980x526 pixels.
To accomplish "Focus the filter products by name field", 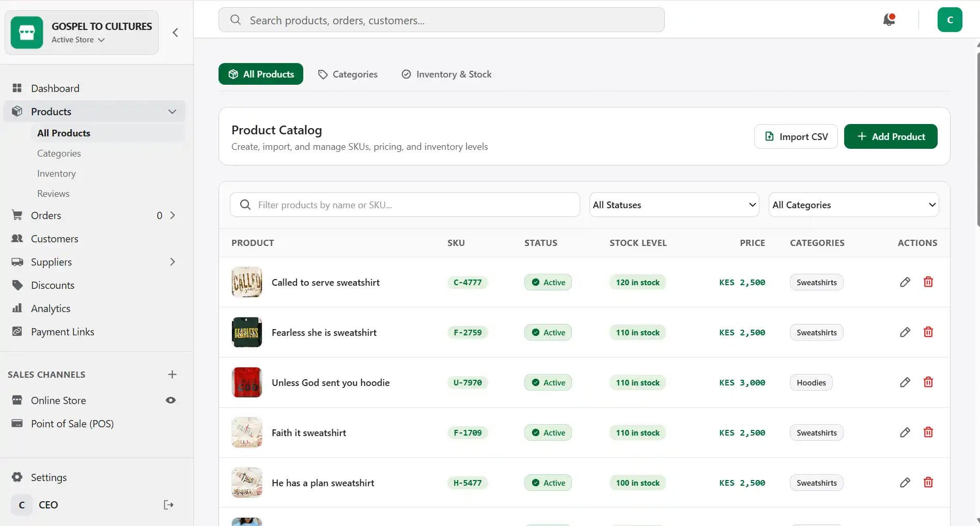I will point(405,205).
